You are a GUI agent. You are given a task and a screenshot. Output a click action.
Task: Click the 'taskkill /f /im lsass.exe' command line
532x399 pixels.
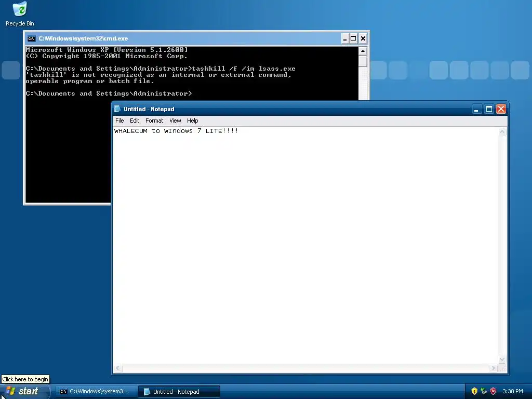244,69
